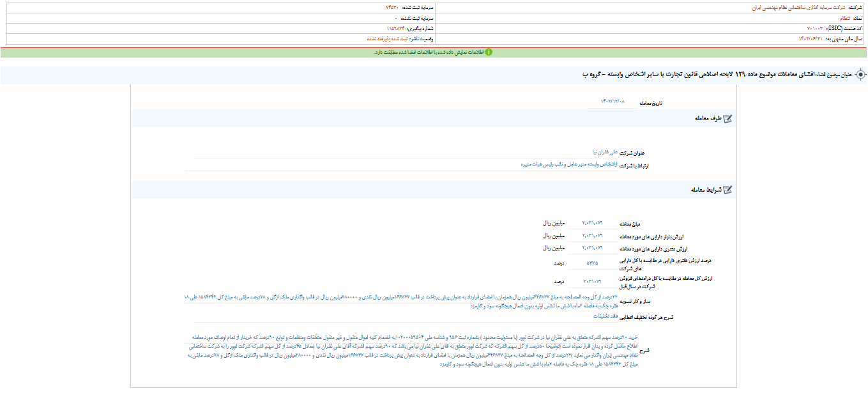Viewport: 868px width, 400px height.
Task: Click the فاقد تخفیفات discount description
Action: (608, 316)
